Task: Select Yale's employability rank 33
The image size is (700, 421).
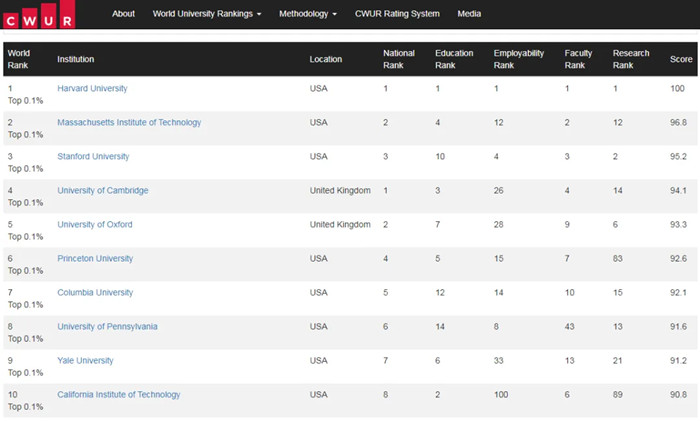Action: pyautogui.click(x=498, y=360)
